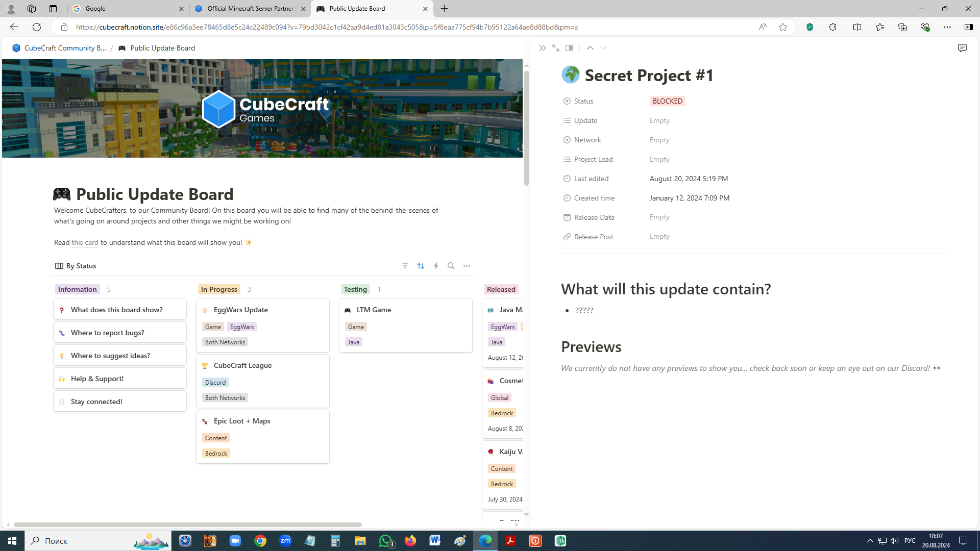Open CubeCraft Community breadcrumb
This screenshot has width=980, height=551.
[59, 48]
